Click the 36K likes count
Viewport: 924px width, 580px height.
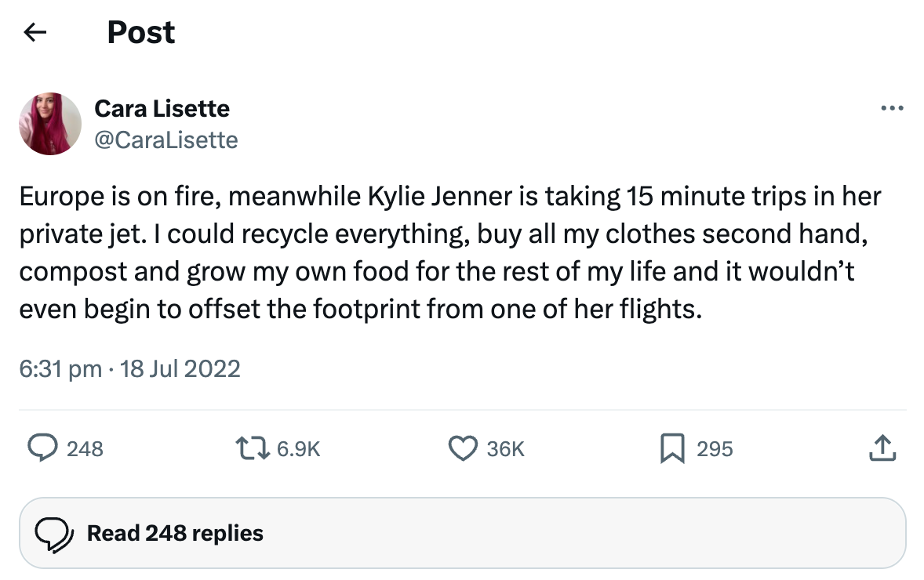pos(505,449)
